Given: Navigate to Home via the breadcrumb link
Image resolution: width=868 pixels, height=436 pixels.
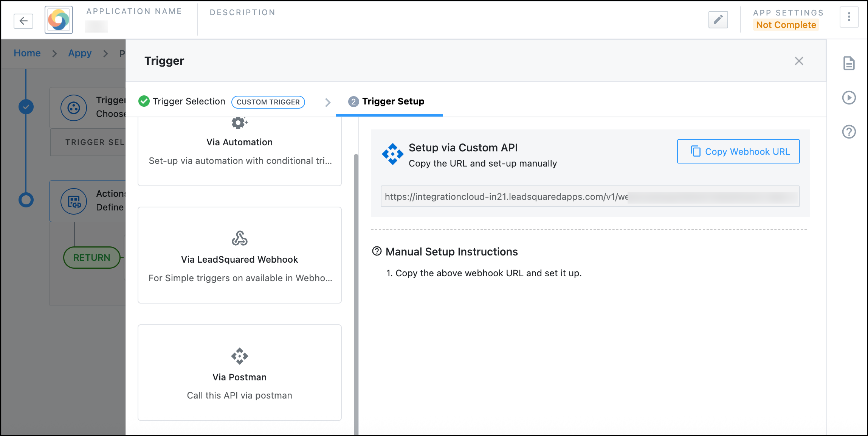Looking at the screenshot, I should 27,53.
